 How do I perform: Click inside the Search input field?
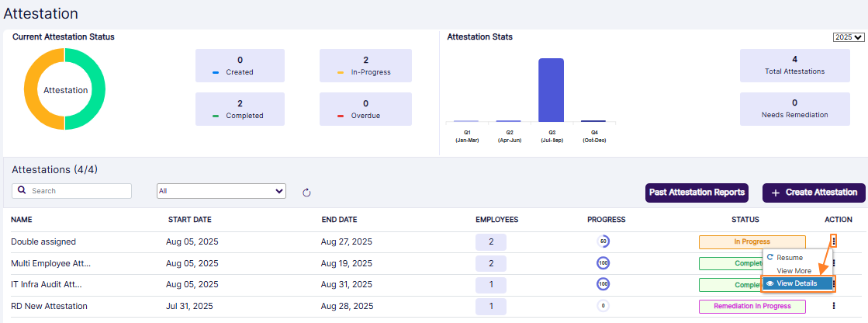tap(78, 191)
